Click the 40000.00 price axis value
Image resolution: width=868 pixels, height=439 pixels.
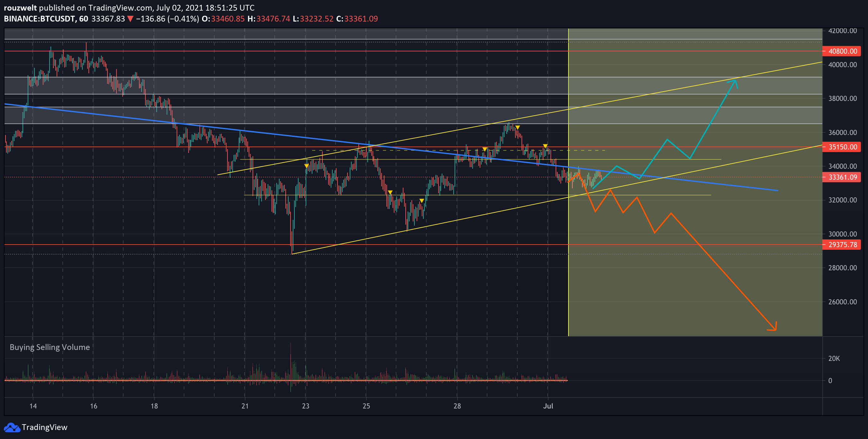[x=842, y=65]
